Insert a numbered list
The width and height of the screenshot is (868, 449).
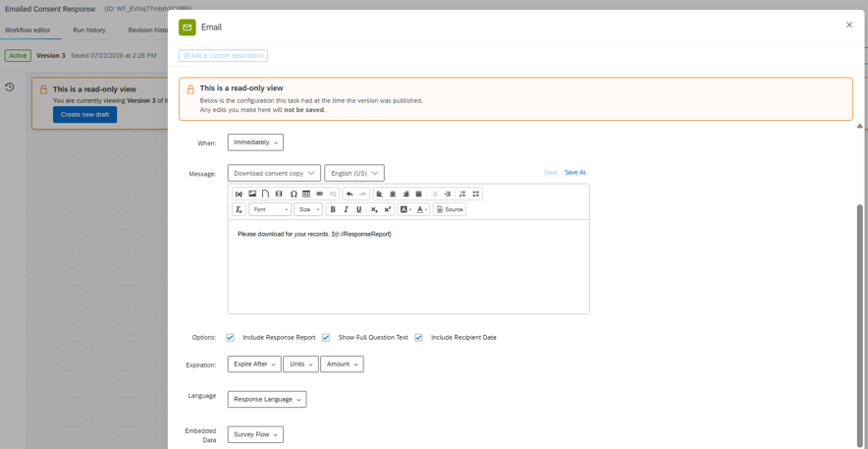tap(462, 194)
